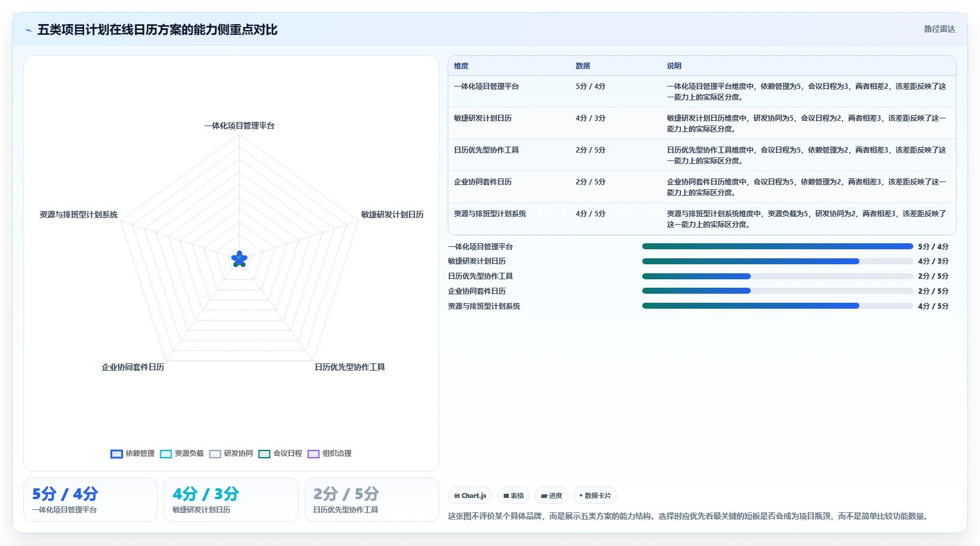The width and height of the screenshot is (980, 546).
Task: Click progress bar for 日历优先型协作工具
Action: point(777,276)
